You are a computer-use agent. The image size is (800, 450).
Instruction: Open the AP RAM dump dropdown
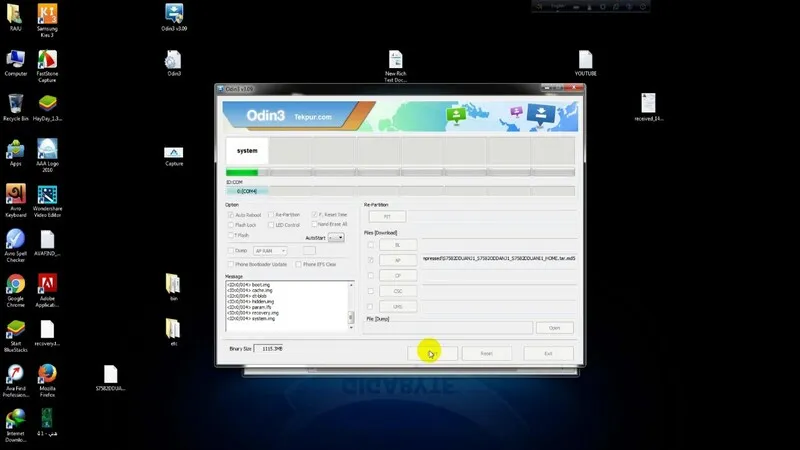(270, 250)
